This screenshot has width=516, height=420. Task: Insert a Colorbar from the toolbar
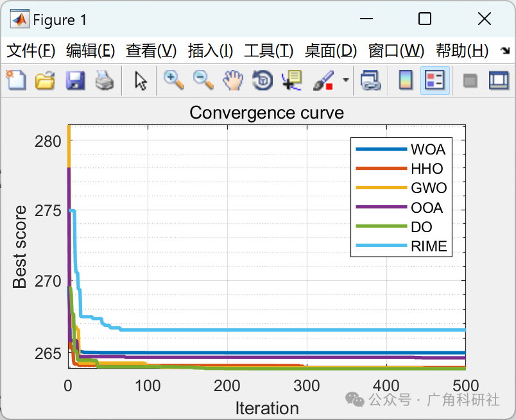pos(406,80)
